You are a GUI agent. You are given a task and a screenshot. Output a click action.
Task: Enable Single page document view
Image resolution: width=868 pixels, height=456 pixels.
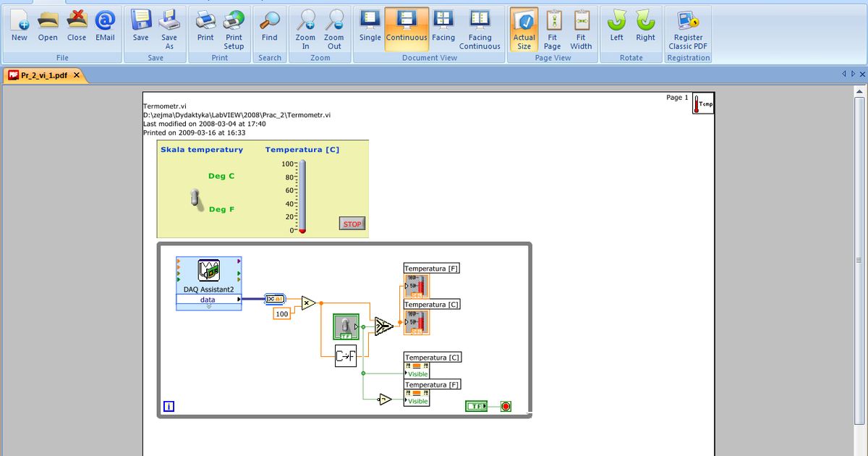pos(370,26)
